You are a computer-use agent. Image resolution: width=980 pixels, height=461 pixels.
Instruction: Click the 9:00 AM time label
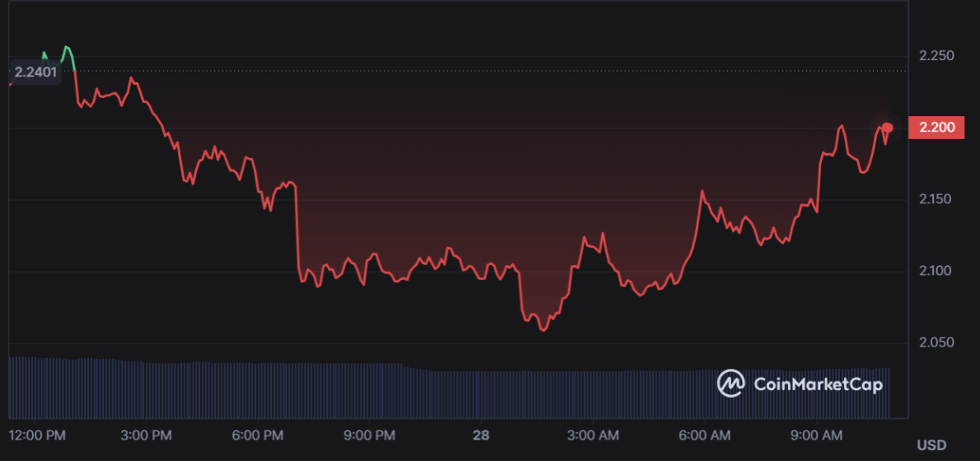coord(818,435)
